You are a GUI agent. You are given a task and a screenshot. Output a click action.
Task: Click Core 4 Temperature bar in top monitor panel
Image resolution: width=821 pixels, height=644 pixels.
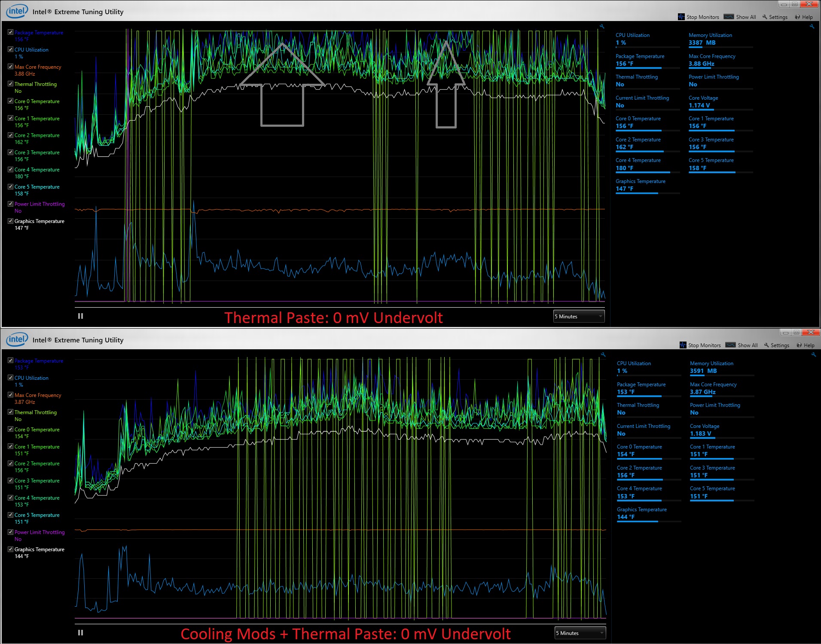[647, 173]
